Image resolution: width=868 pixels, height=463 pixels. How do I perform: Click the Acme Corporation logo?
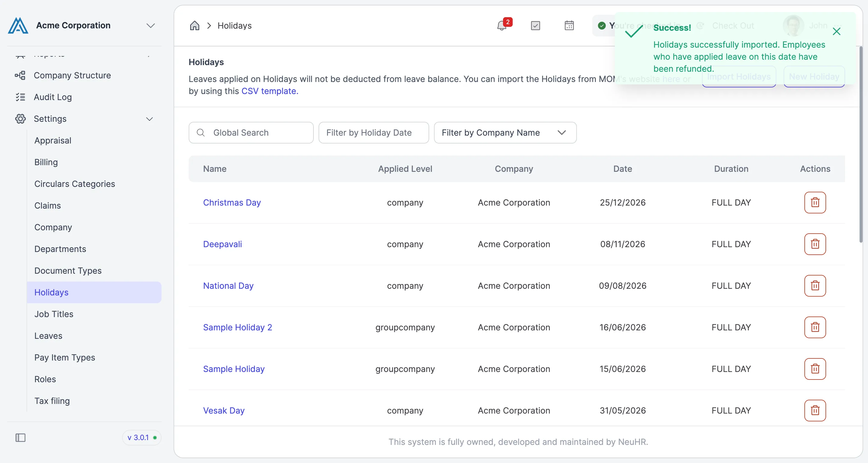(x=18, y=26)
